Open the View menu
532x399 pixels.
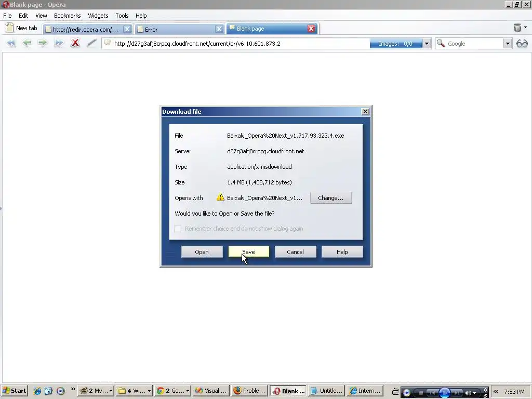tap(41, 16)
